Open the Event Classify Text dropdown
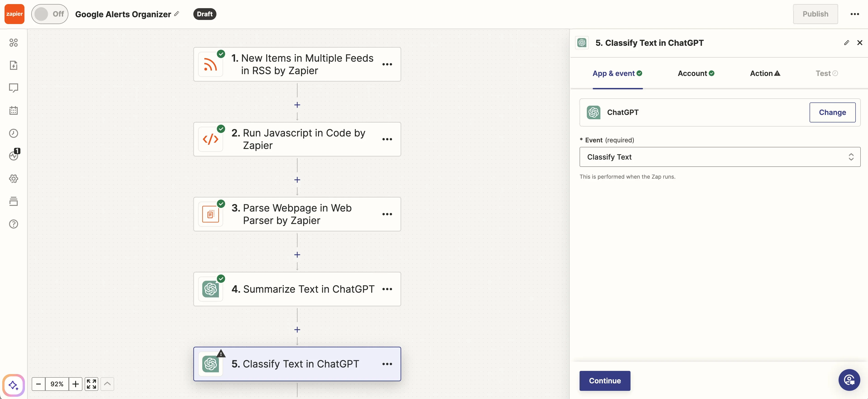The width and height of the screenshot is (868, 399). (720, 157)
